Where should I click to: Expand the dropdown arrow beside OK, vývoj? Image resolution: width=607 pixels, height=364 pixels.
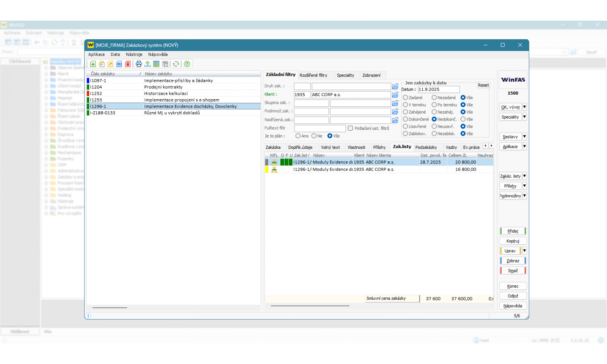[x=524, y=107]
